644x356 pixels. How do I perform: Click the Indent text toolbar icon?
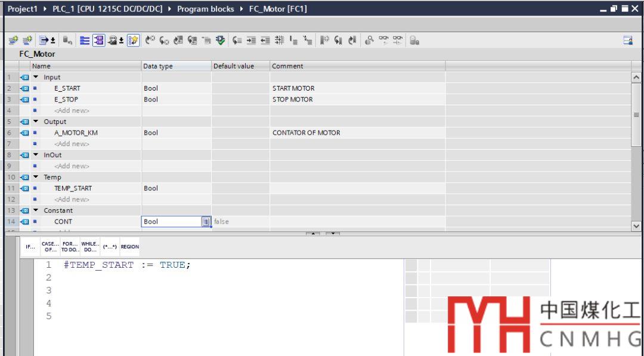pyautogui.click(x=251, y=40)
